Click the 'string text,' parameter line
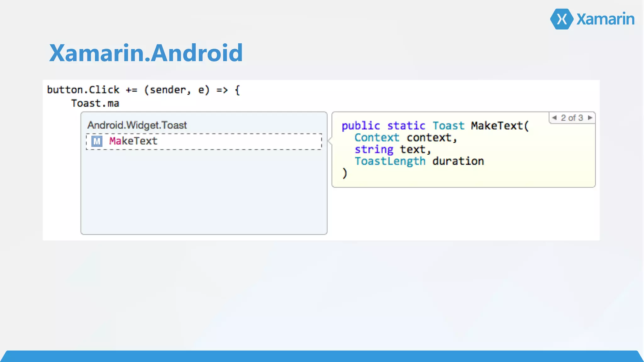 point(392,150)
